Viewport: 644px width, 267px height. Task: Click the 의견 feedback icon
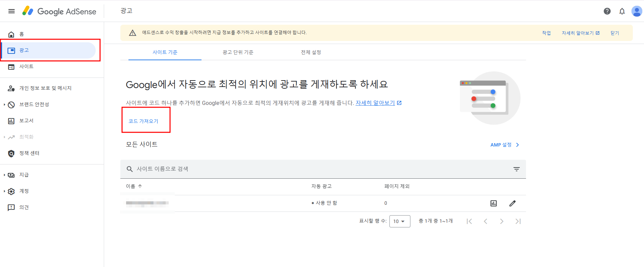click(x=11, y=207)
